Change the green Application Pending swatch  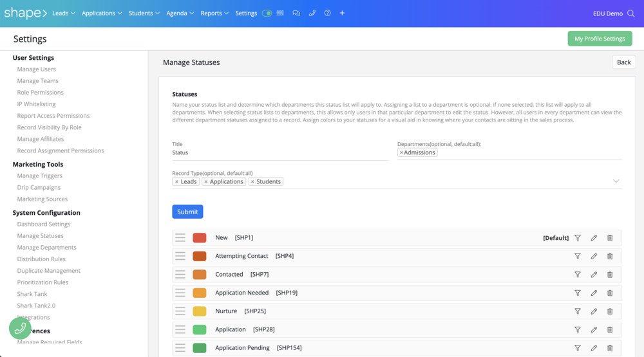(200, 348)
